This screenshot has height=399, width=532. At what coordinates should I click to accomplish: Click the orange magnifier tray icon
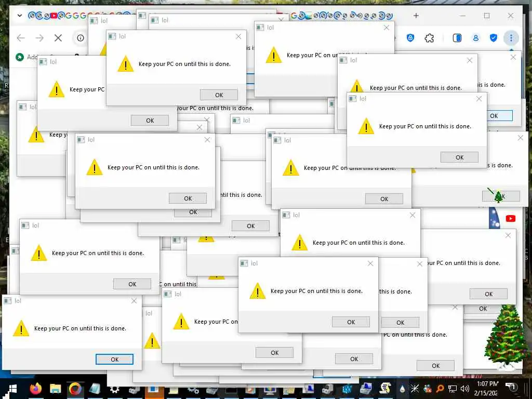[440, 389]
